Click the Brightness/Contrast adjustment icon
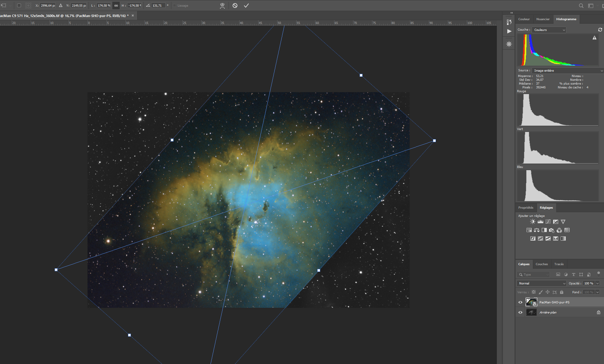Viewport: 604px width, 364px height. click(x=533, y=222)
